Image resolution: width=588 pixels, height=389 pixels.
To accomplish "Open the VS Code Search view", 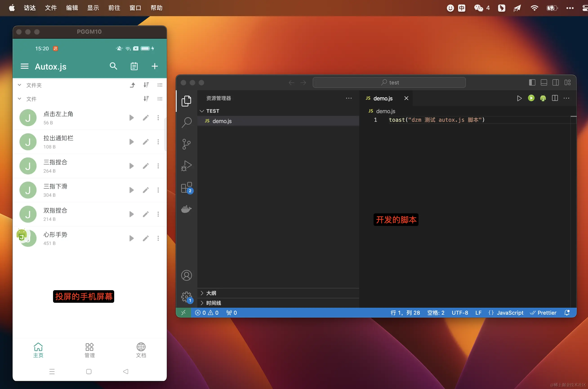I will click(x=186, y=122).
